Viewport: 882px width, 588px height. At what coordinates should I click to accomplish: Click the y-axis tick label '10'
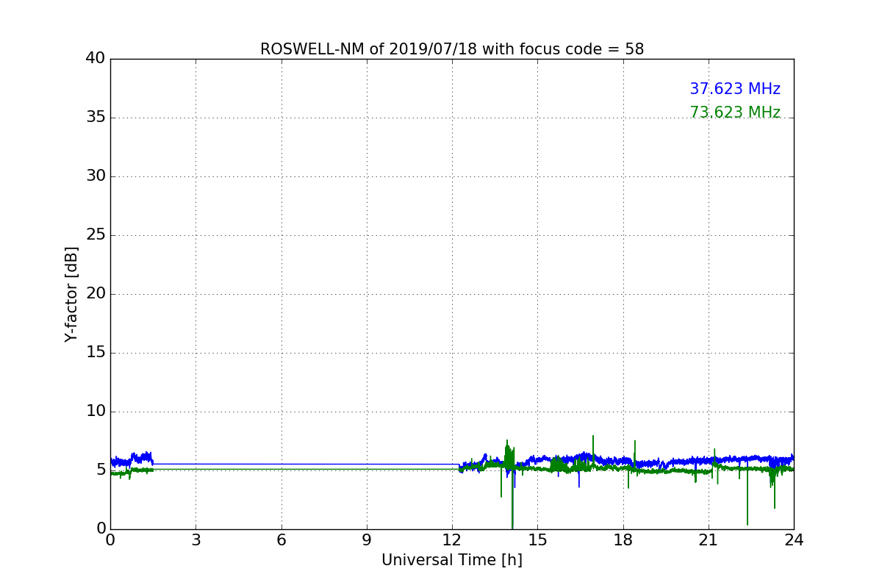96,411
